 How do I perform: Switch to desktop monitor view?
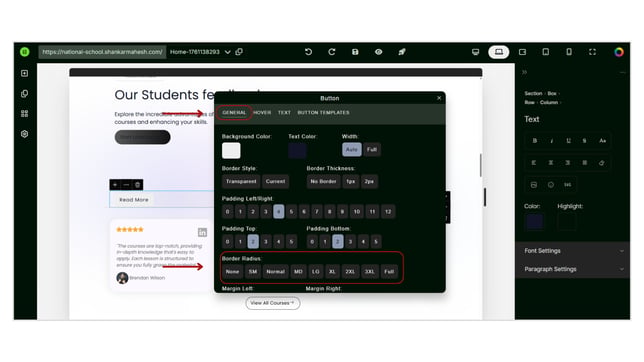coord(475,52)
